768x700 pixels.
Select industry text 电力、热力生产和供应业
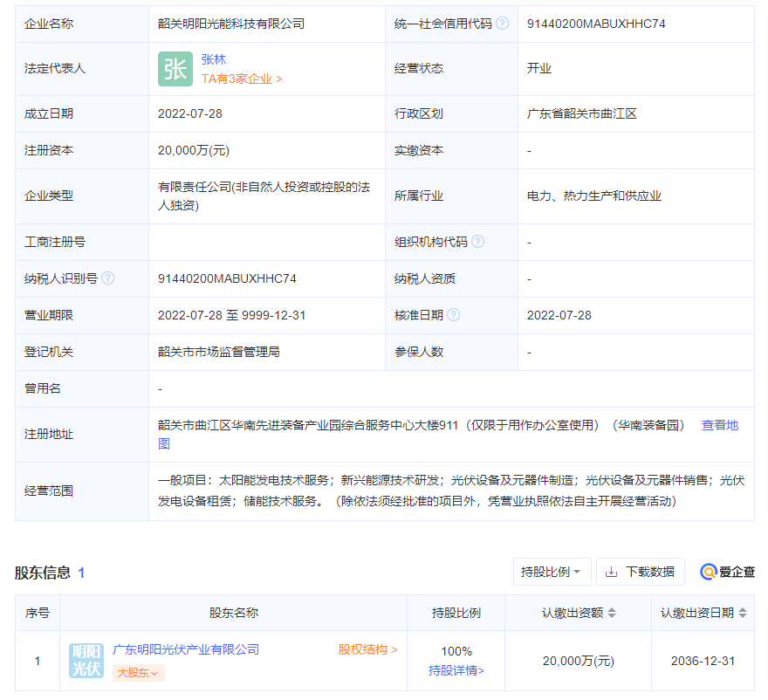pos(594,196)
